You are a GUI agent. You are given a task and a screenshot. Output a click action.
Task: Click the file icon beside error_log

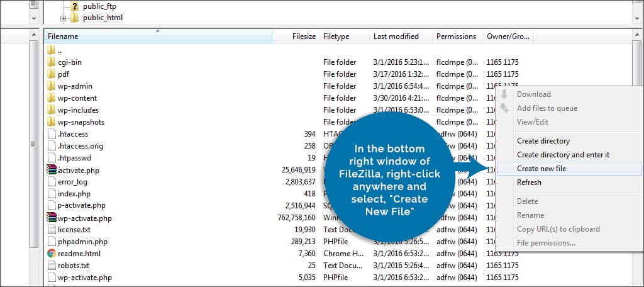[52, 181]
